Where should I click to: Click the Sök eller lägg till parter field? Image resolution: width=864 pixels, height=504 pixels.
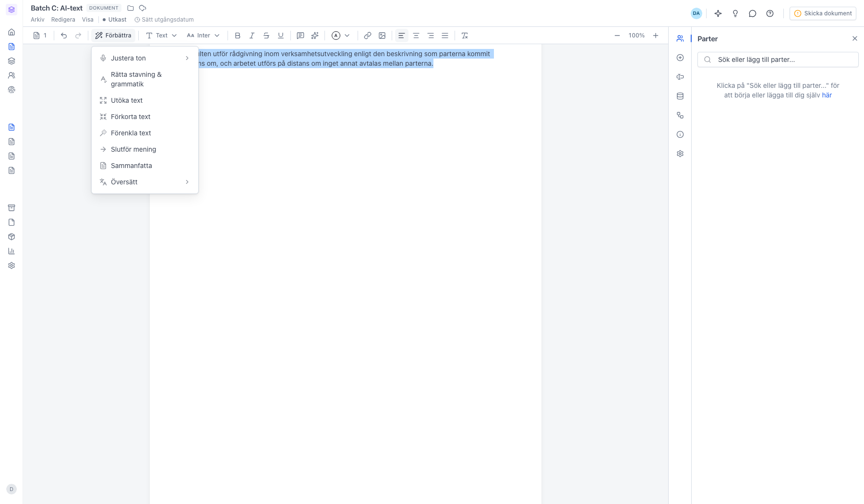[x=778, y=60]
